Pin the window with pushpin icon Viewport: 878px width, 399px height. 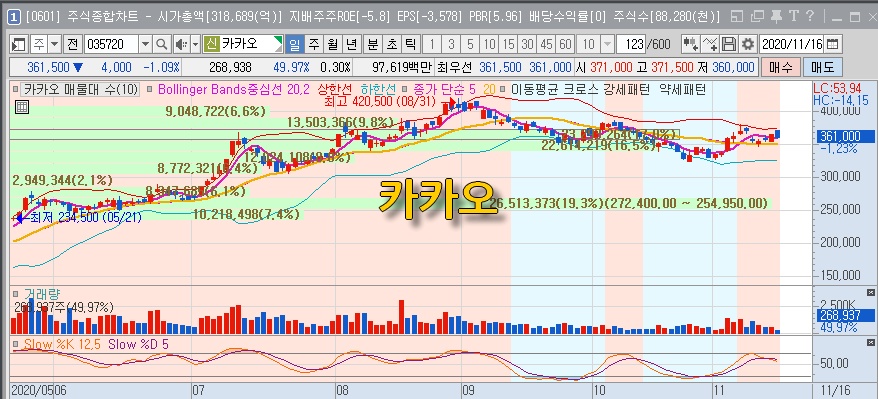[776, 16]
